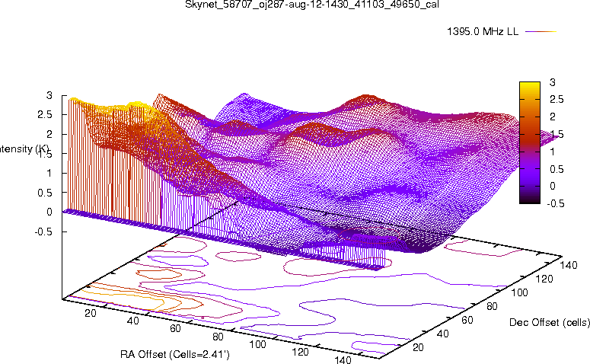Screen dimensions: 590x364
Task: Click intensity axis tick label 3
Action: click(49, 96)
